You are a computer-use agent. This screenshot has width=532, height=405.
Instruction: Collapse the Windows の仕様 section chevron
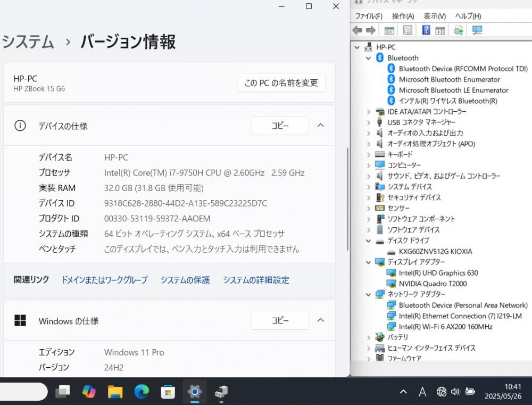point(321,320)
